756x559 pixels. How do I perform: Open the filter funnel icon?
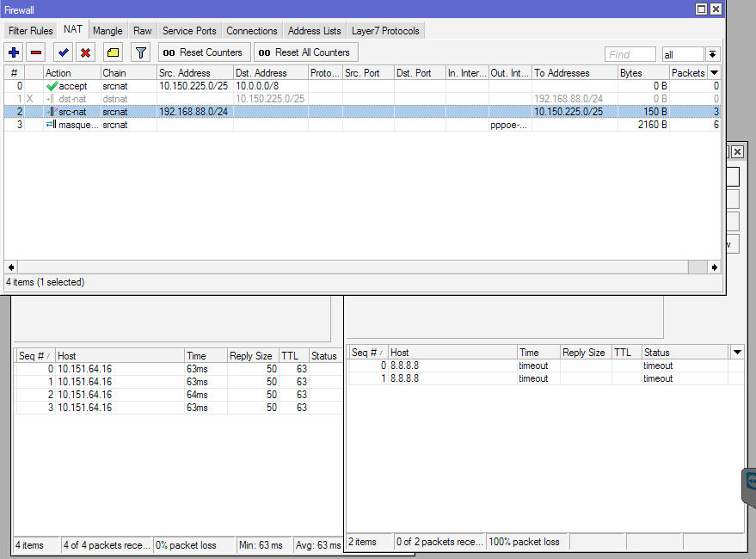tap(141, 52)
